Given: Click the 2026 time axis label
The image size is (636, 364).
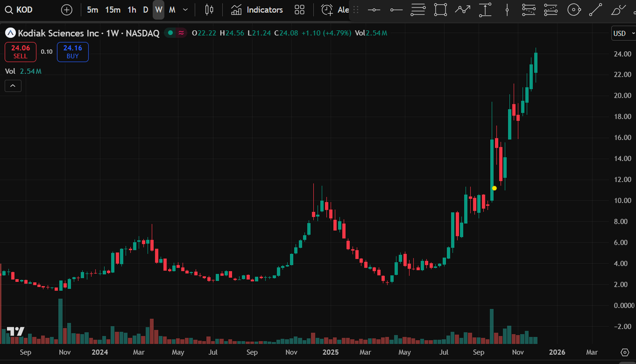Looking at the screenshot, I should click(557, 352).
